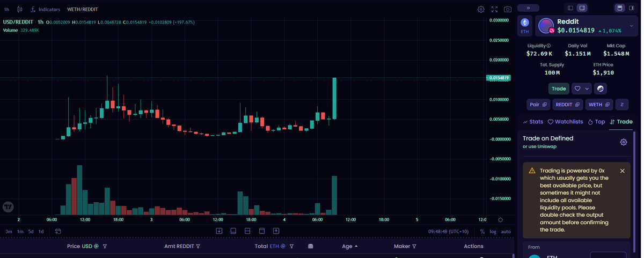This screenshot has height=258, width=644.
Task: Click the stacked rows icon beside Total
Action: point(310,246)
